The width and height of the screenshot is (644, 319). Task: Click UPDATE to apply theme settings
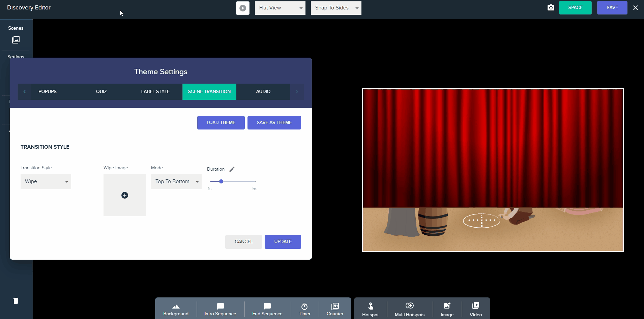(283, 242)
